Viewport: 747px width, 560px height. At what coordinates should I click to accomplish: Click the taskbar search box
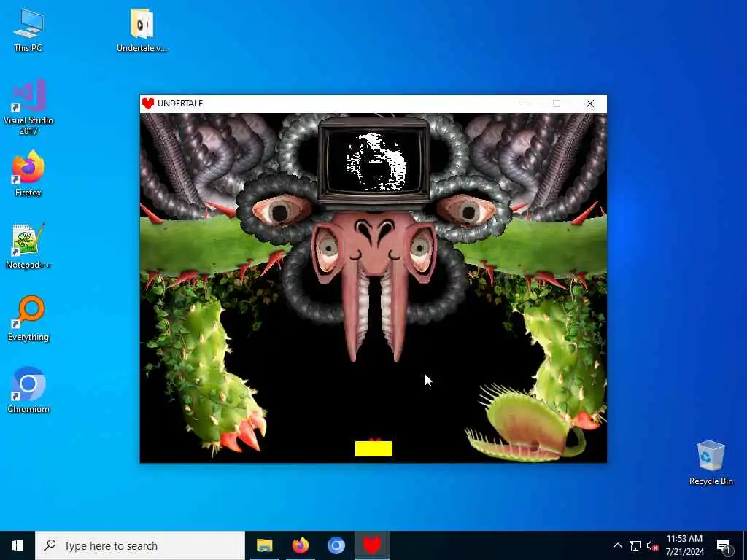click(x=140, y=545)
